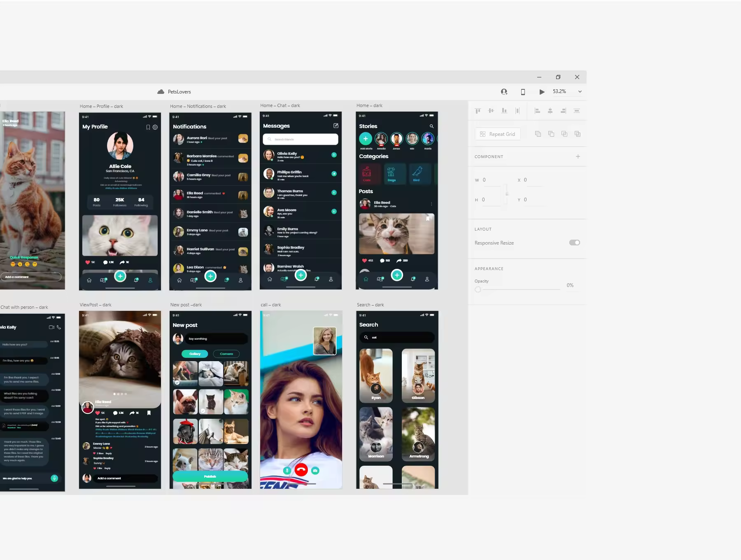Click red hang-up button on call artboard
741x560 pixels.
pyautogui.click(x=301, y=470)
